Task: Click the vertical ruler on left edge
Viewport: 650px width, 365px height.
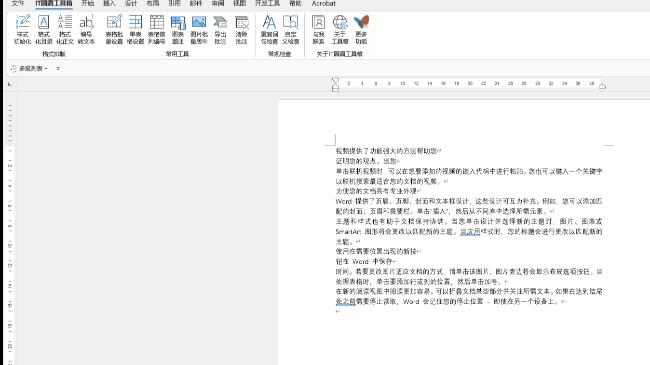Action: (x=10, y=232)
